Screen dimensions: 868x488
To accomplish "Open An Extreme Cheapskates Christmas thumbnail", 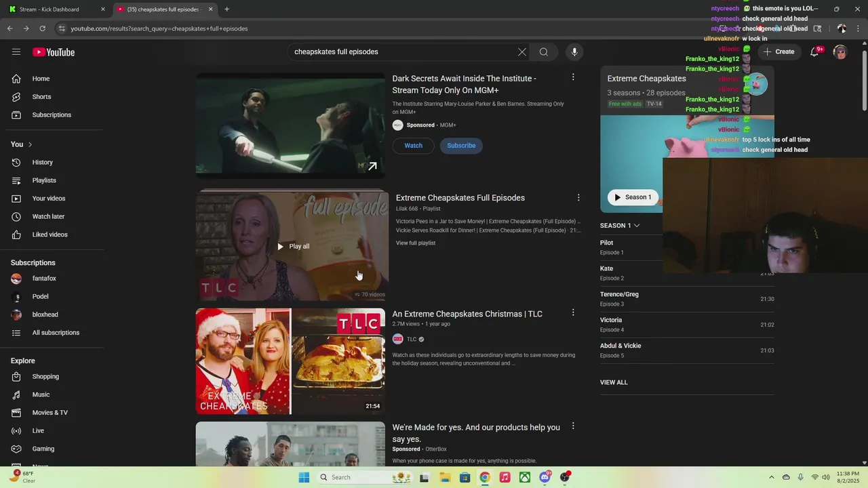I will (x=290, y=361).
